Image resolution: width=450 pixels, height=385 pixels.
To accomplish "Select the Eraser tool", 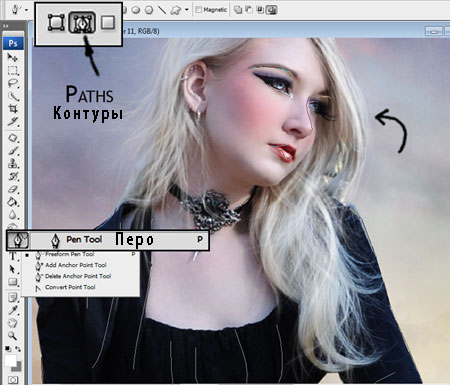I will pos(13,189).
